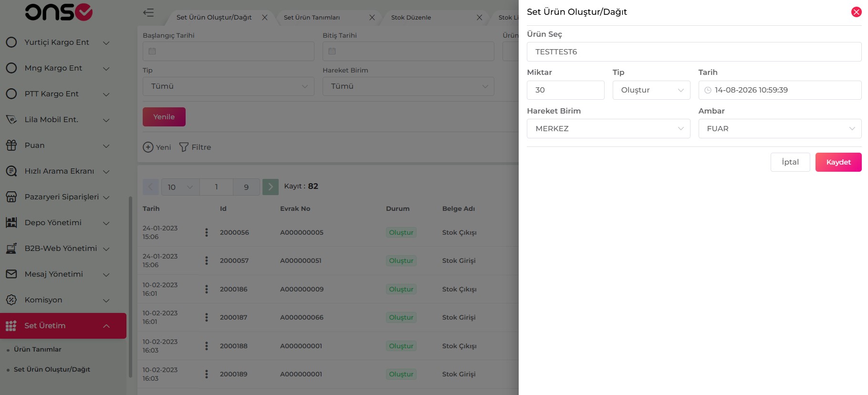Close the Set Ürün Tanımları tab
The height and width of the screenshot is (395, 868).
click(372, 17)
